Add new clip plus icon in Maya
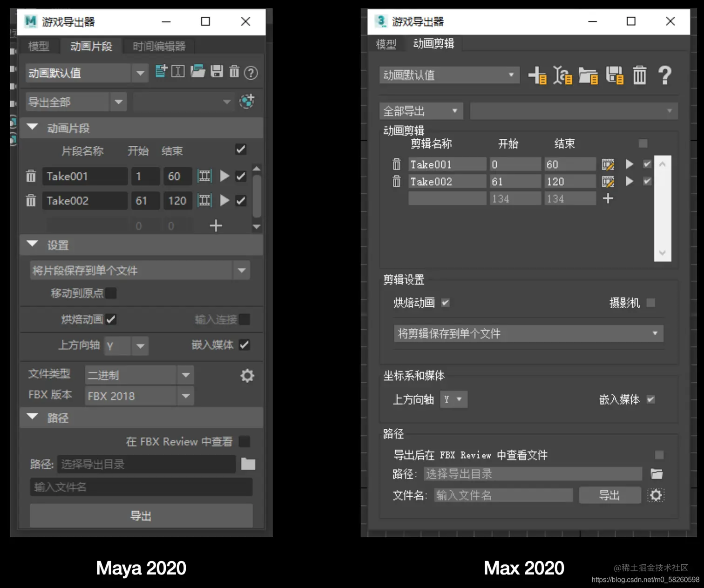Screen dimensions: 704x588 [x=216, y=226]
